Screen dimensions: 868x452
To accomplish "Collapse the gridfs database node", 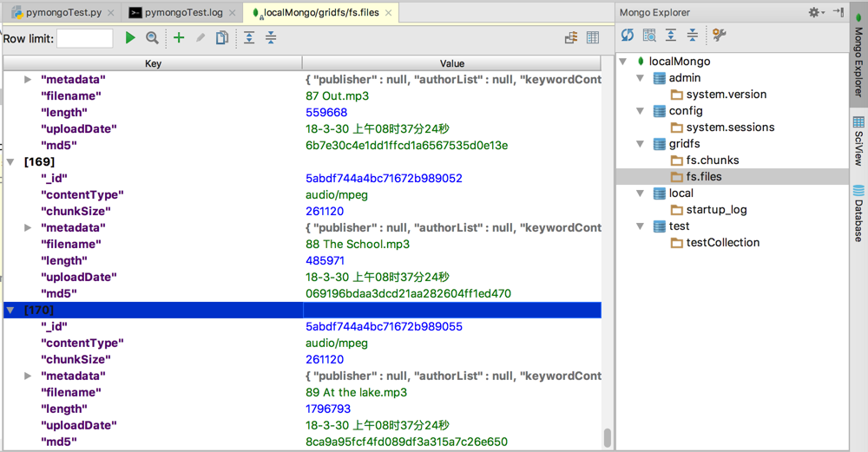I will [x=640, y=144].
